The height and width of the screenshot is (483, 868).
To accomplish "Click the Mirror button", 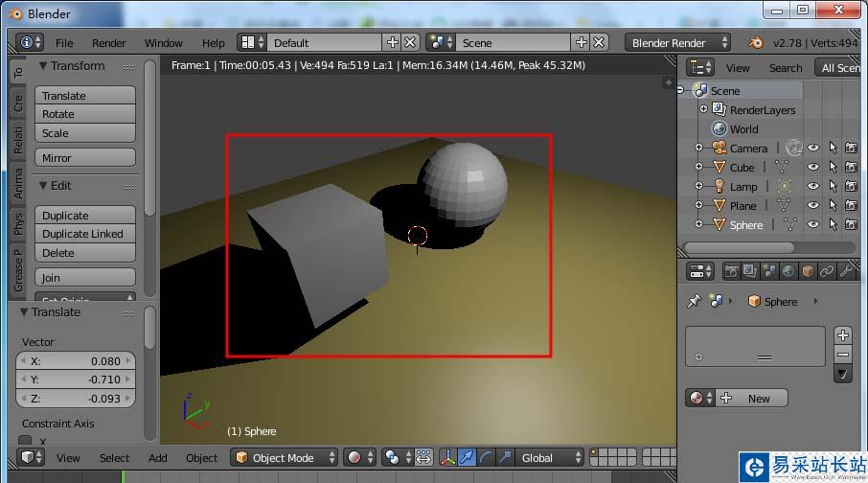I will [85, 158].
